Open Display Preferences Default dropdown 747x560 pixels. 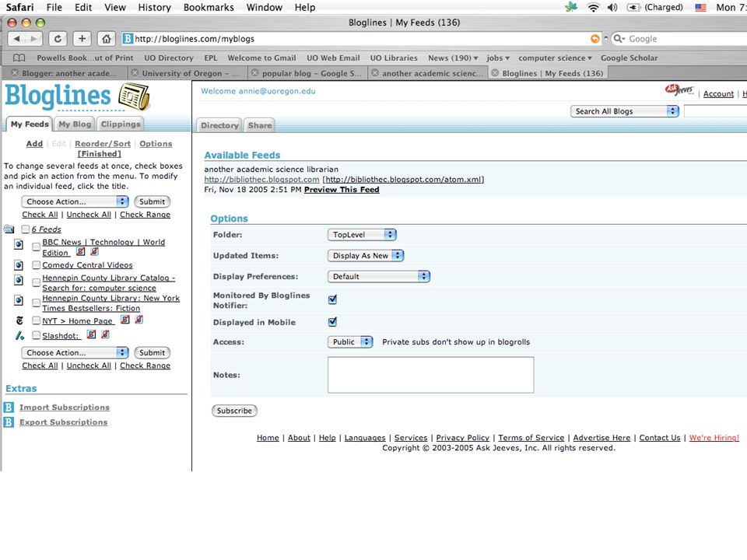click(x=379, y=276)
